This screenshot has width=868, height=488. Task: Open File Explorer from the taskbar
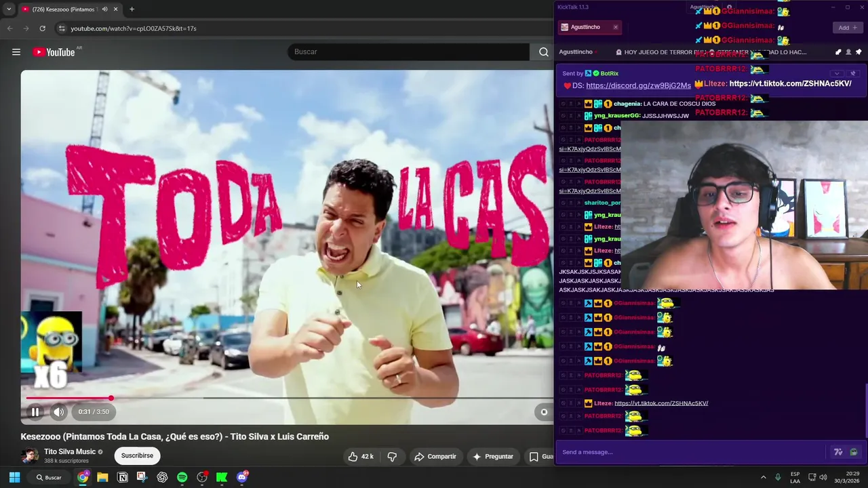[x=102, y=477]
